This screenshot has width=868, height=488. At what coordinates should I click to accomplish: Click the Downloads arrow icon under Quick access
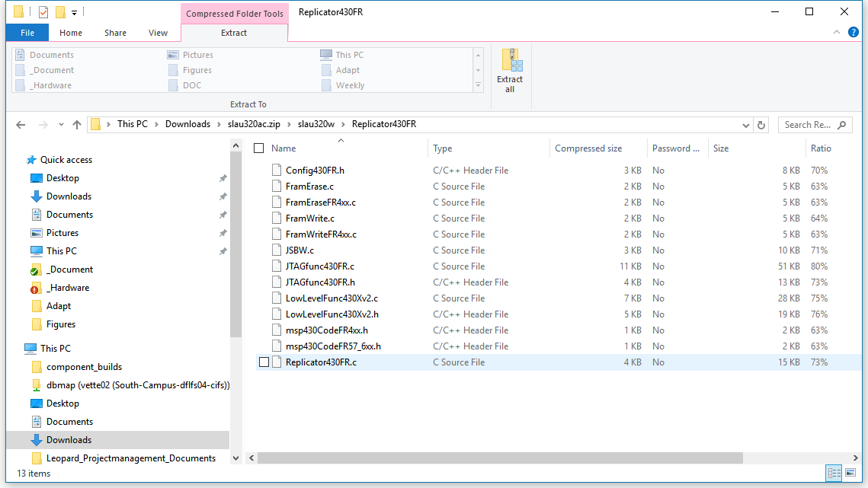coord(37,196)
